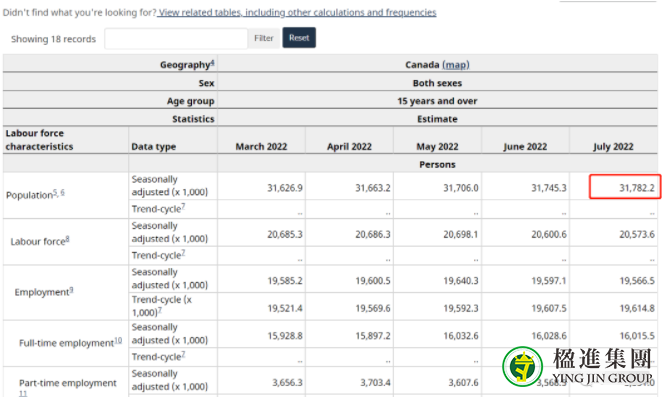Viewport: 662px width, 397px height.
Task: Click the Persons units row
Action: pyautogui.click(x=437, y=164)
